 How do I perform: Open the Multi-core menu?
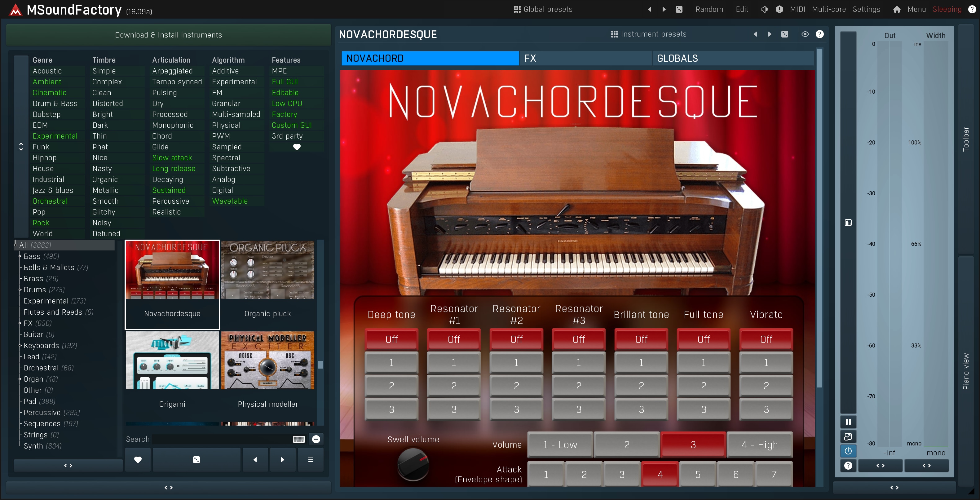(x=829, y=9)
